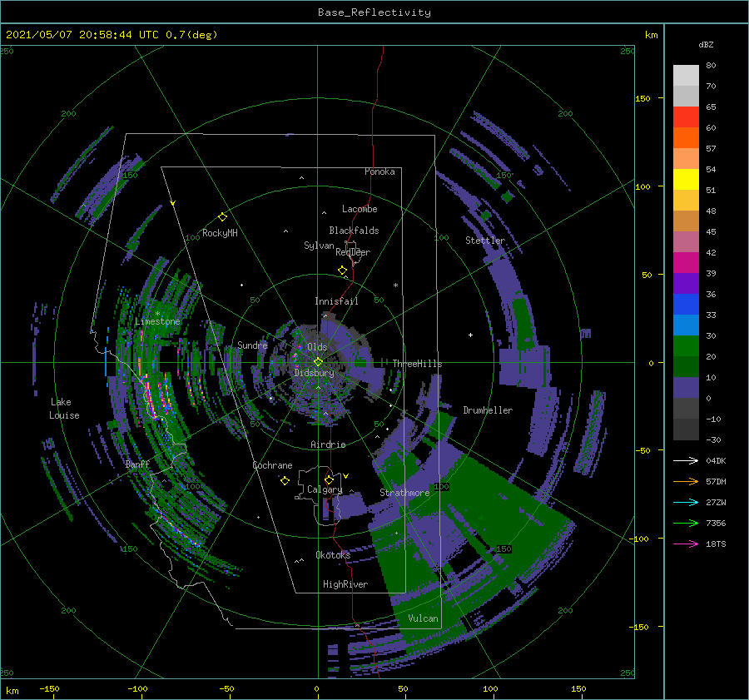Pick the slate-purple swatch near the 10 label
This screenshot has width=749, height=700.
point(686,388)
